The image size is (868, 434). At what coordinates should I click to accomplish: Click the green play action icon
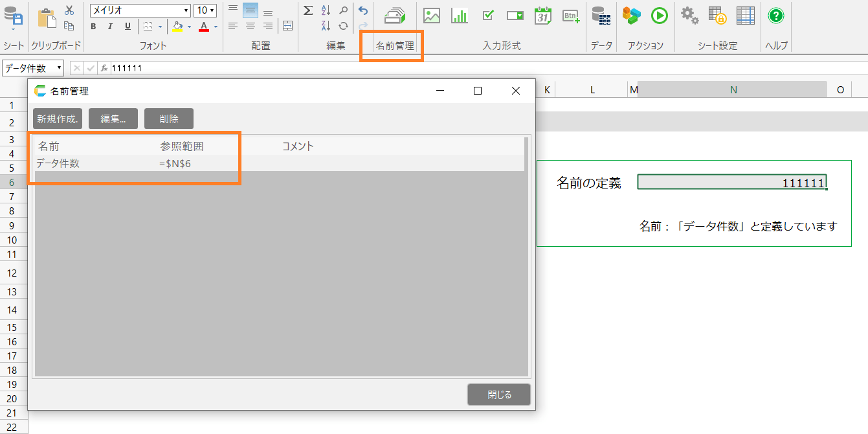tap(659, 16)
